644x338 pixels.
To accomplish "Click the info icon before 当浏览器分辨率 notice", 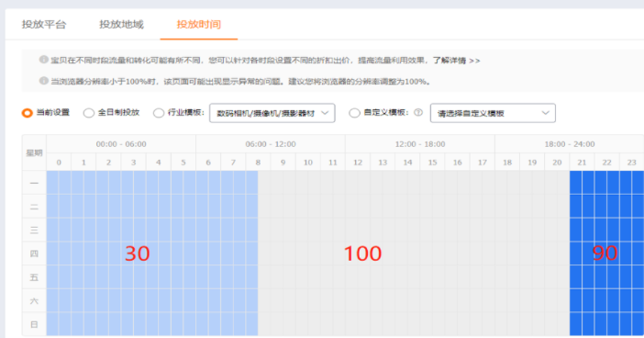I will pyautogui.click(x=43, y=81).
